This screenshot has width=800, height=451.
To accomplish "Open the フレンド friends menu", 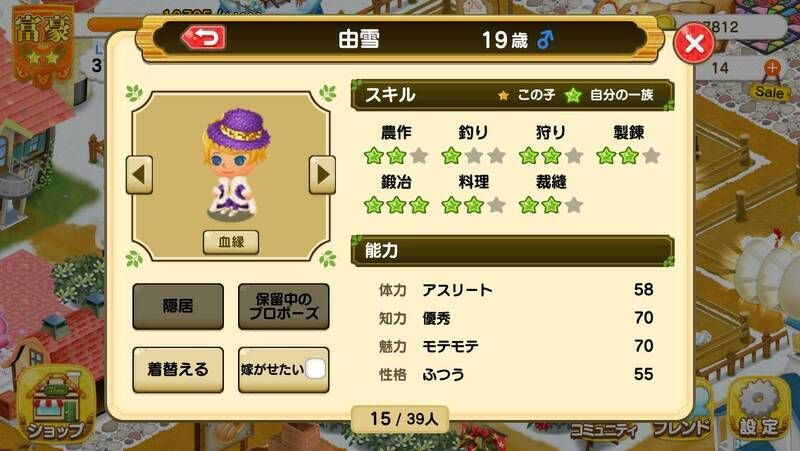I will pyautogui.click(x=682, y=428).
